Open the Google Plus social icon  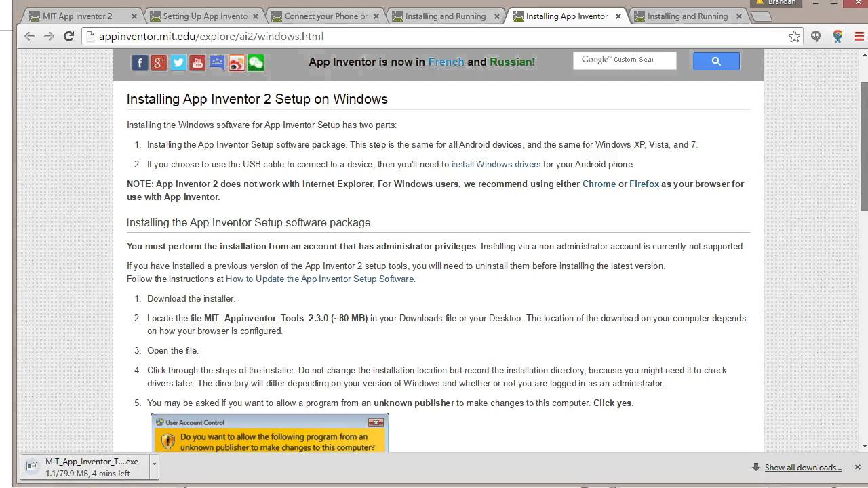coord(159,63)
